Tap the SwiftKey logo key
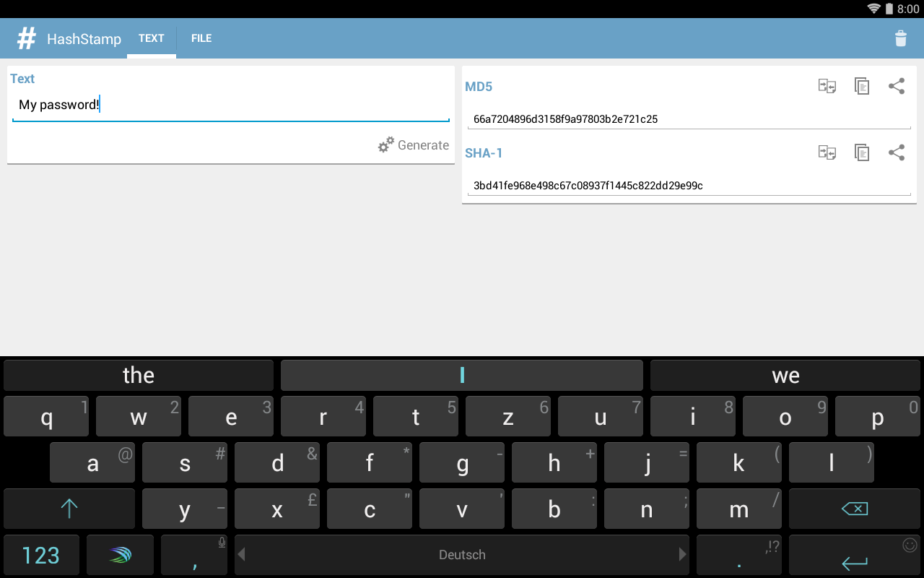The height and width of the screenshot is (578, 924). pos(121,555)
